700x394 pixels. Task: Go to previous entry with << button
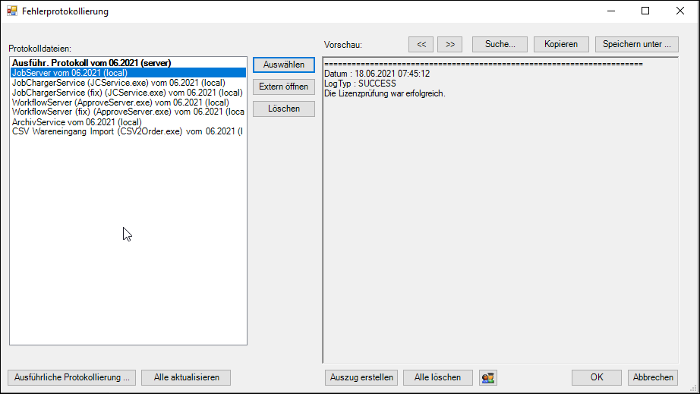point(421,44)
